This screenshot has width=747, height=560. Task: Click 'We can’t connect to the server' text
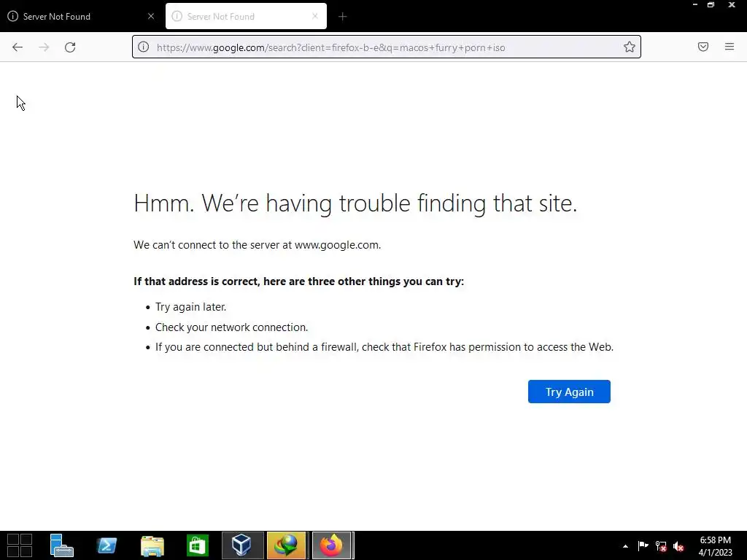click(x=258, y=245)
